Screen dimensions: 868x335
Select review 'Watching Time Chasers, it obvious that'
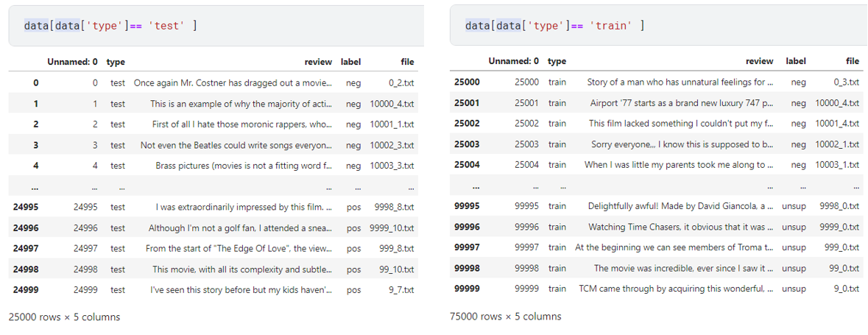681,227
